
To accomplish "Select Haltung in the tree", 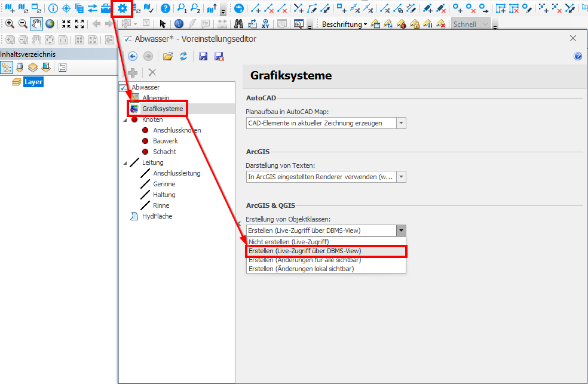I will pos(164,195).
